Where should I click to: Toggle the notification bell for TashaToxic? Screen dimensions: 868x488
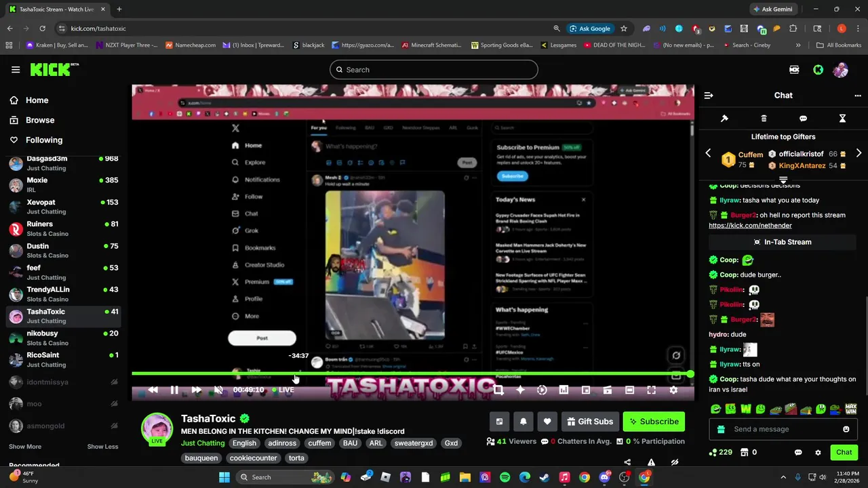click(x=523, y=422)
